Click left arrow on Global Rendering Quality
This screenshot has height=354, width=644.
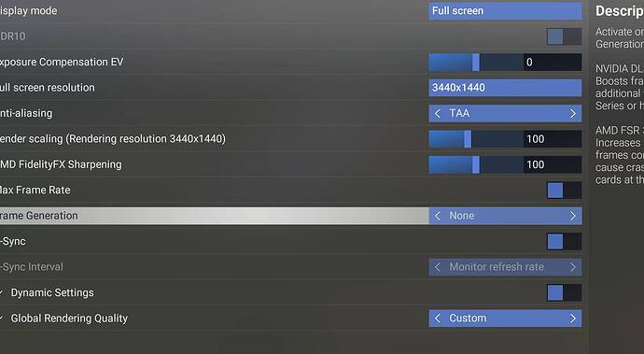pos(438,319)
